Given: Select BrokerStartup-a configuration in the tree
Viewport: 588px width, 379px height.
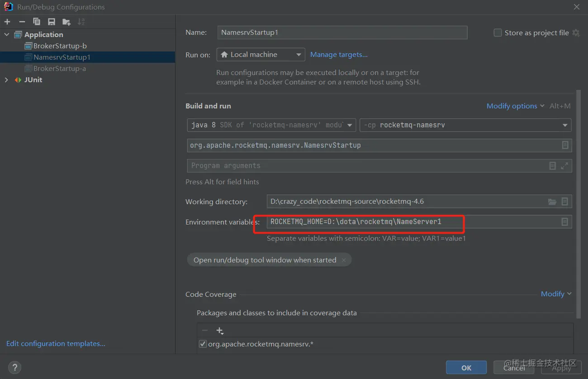Looking at the screenshot, I should point(60,69).
